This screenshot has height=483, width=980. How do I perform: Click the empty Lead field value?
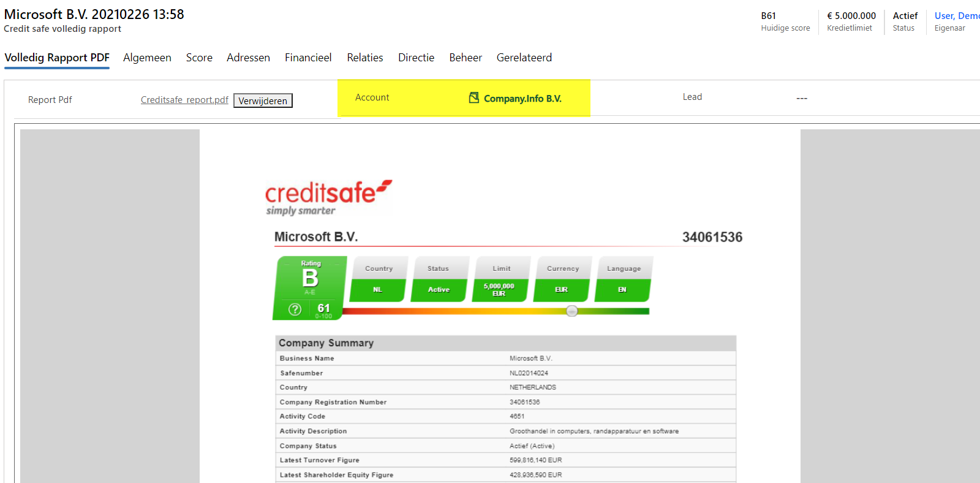click(801, 98)
